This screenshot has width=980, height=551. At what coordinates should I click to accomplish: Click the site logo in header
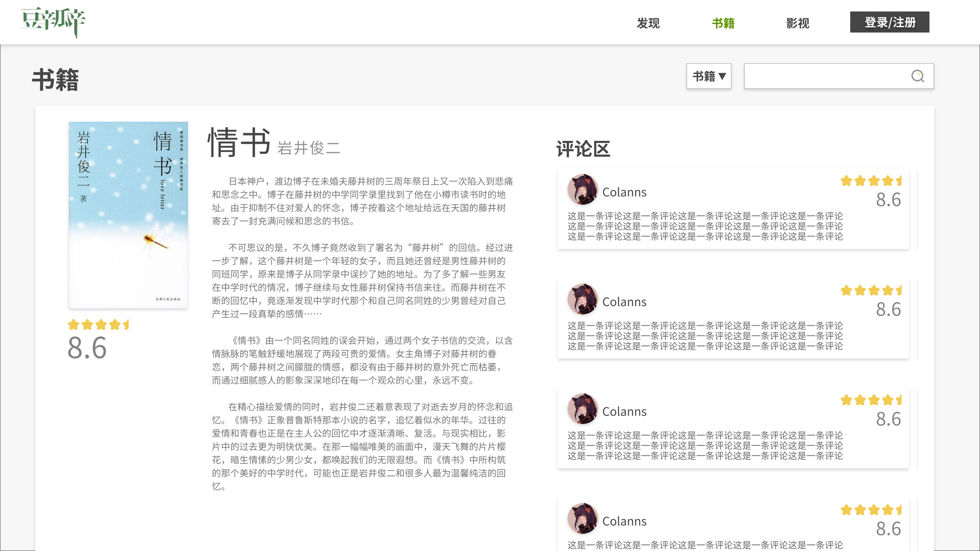53,22
